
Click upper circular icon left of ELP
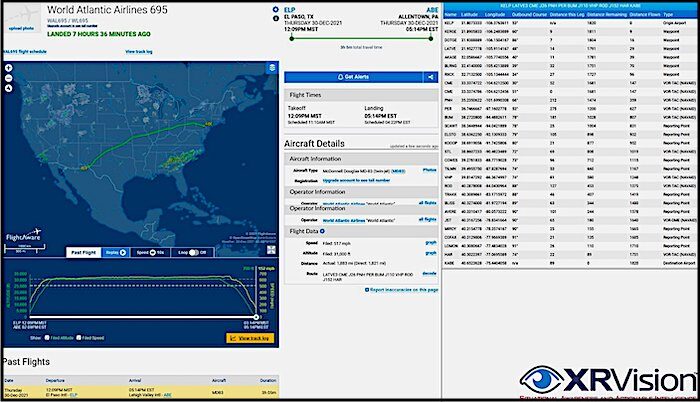[275, 9]
